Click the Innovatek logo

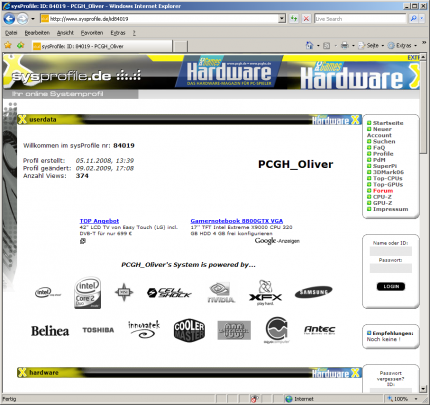click(144, 330)
